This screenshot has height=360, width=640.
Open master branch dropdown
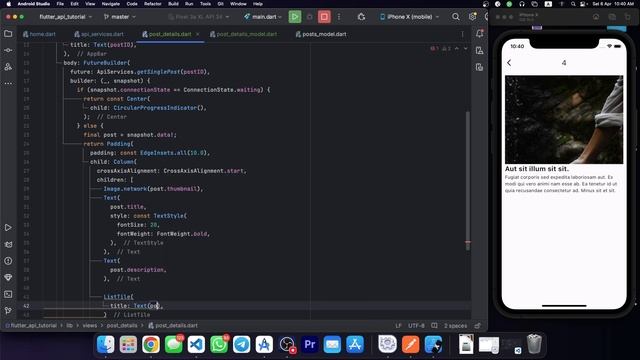120,17
